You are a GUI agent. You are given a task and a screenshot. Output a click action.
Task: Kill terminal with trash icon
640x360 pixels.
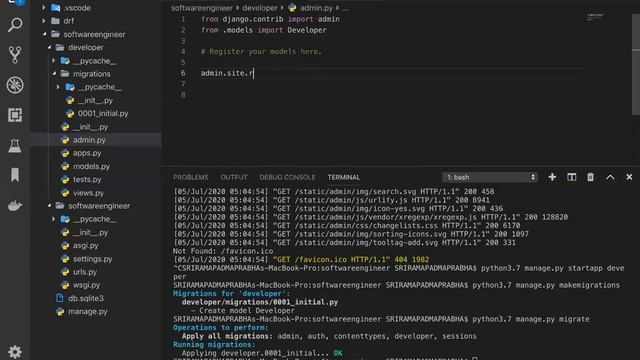coord(590,177)
